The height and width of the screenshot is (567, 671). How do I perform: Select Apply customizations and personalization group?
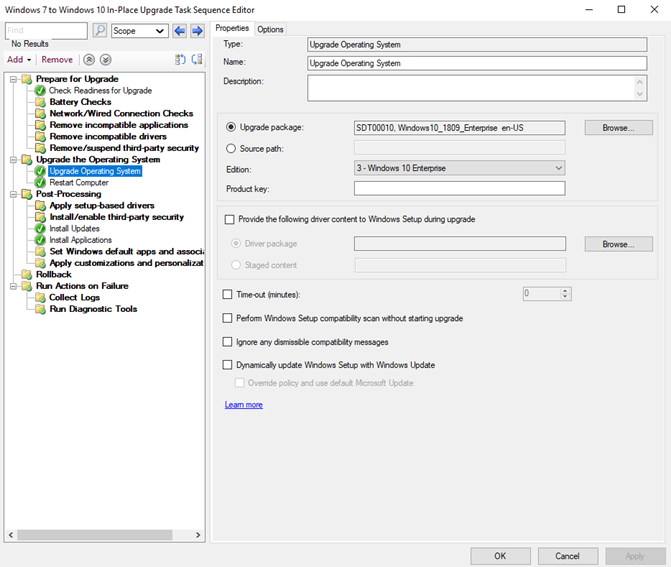click(x=126, y=263)
